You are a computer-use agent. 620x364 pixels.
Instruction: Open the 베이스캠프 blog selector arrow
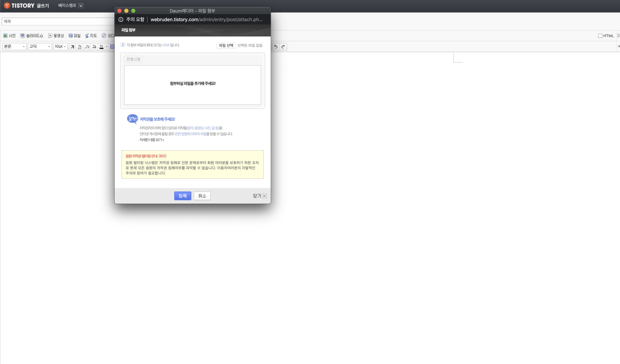pos(81,6)
